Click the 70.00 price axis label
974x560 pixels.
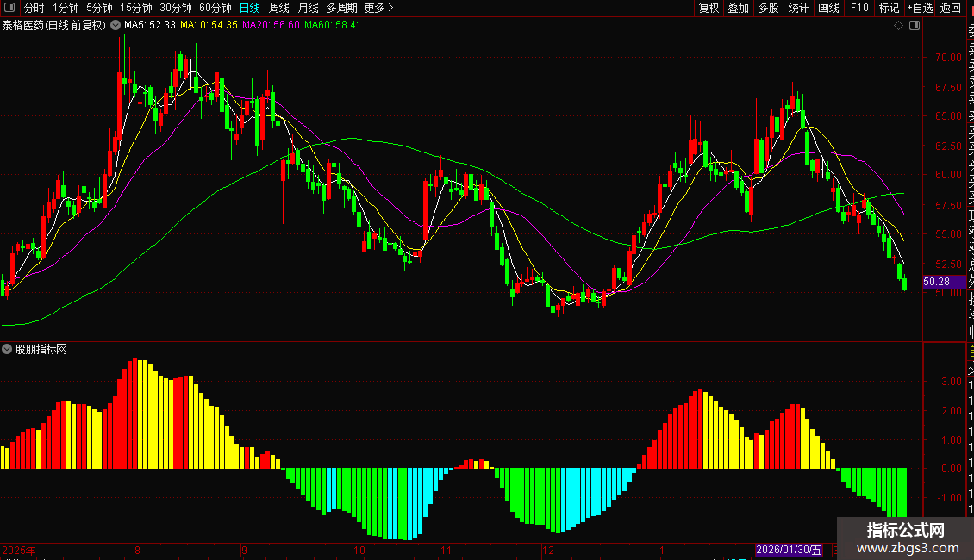click(948, 57)
